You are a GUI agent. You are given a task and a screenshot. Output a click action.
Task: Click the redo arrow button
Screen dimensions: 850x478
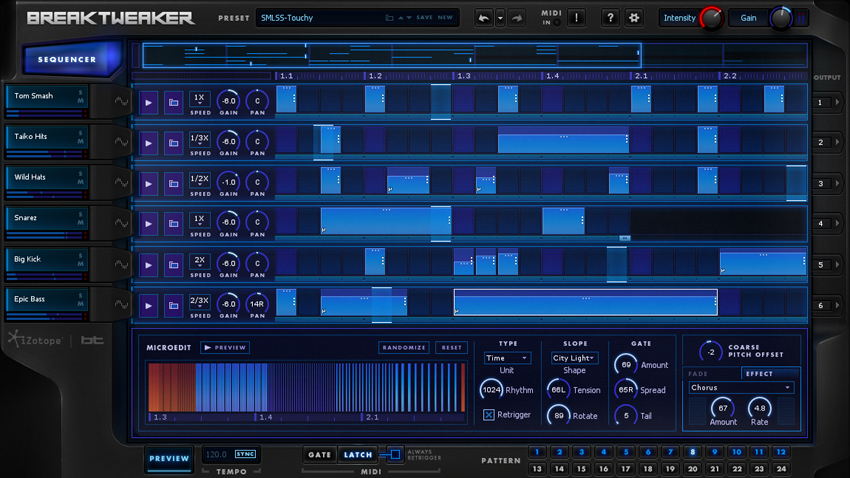pos(517,18)
